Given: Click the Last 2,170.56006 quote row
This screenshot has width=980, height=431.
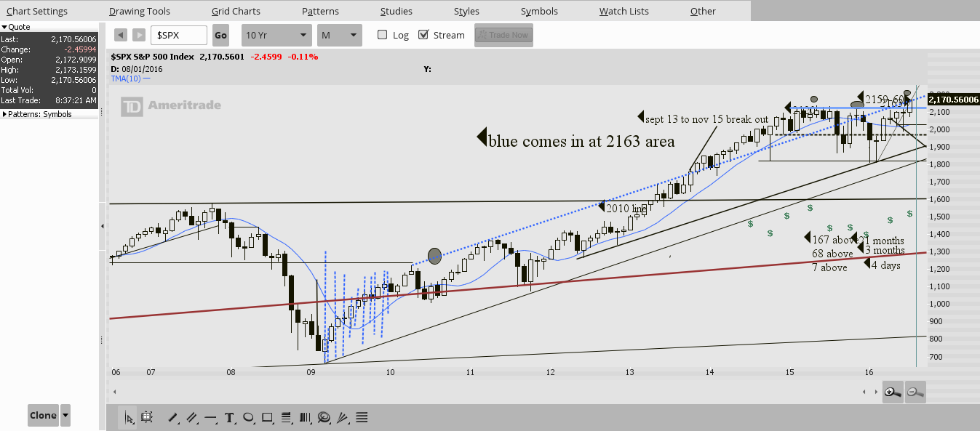Looking at the screenshot, I should 49,39.
